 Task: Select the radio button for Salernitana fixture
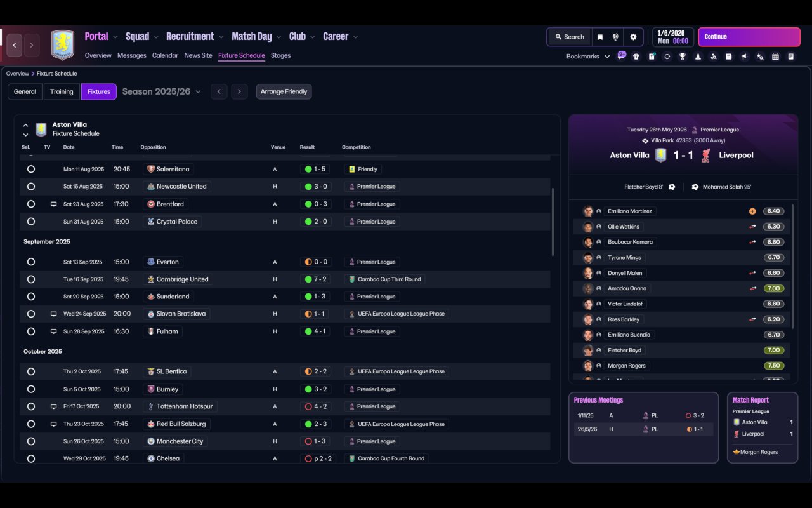coord(31,170)
